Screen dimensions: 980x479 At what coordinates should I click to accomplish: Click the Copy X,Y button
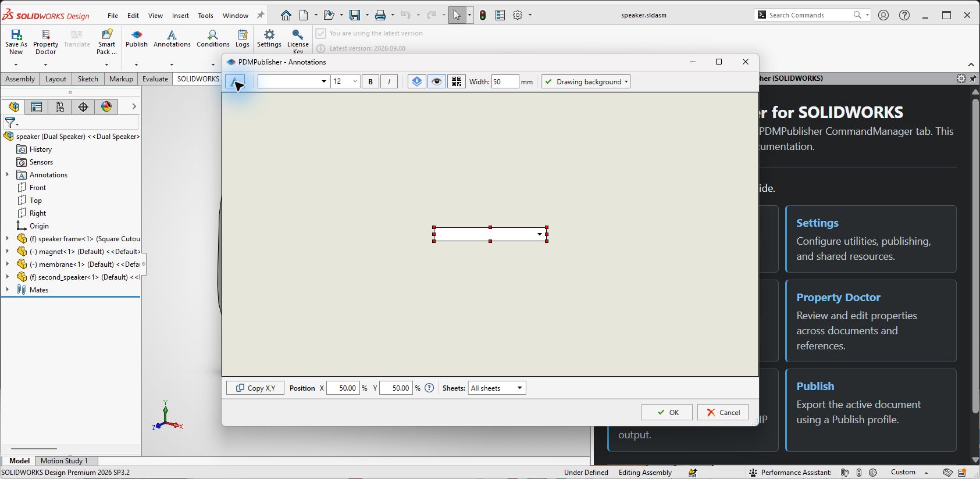click(255, 388)
